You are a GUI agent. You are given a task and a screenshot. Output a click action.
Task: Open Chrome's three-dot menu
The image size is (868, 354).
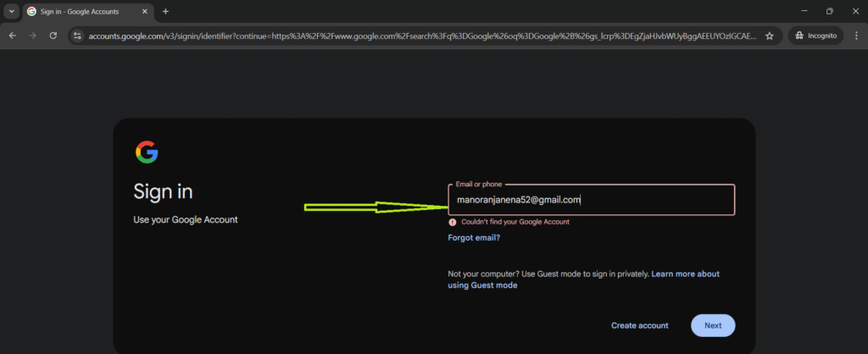click(x=855, y=36)
